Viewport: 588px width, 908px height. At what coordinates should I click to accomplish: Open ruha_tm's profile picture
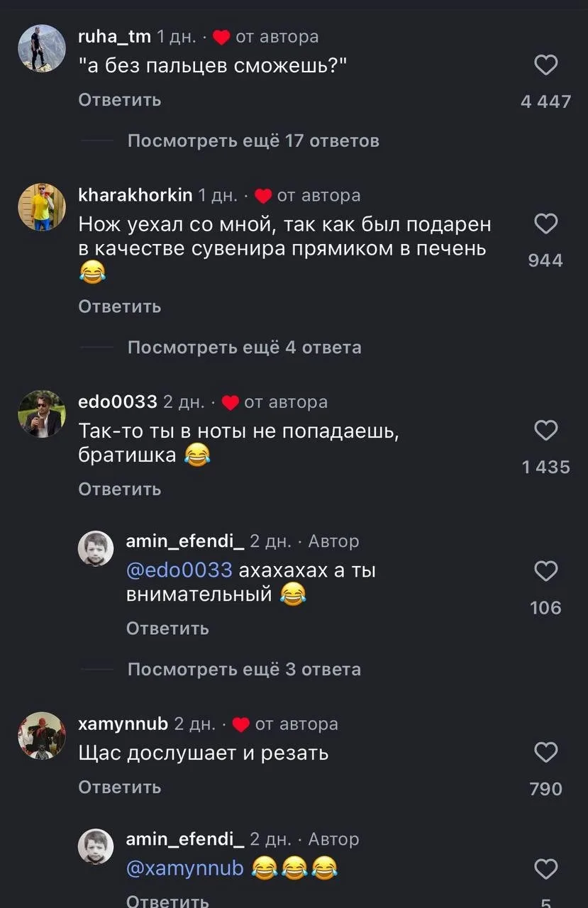41,48
